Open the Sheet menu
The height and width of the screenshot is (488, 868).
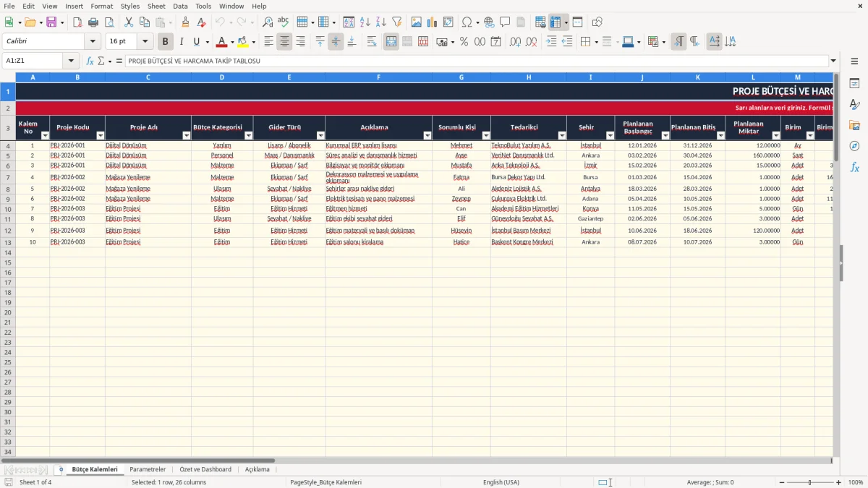(156, 6)
